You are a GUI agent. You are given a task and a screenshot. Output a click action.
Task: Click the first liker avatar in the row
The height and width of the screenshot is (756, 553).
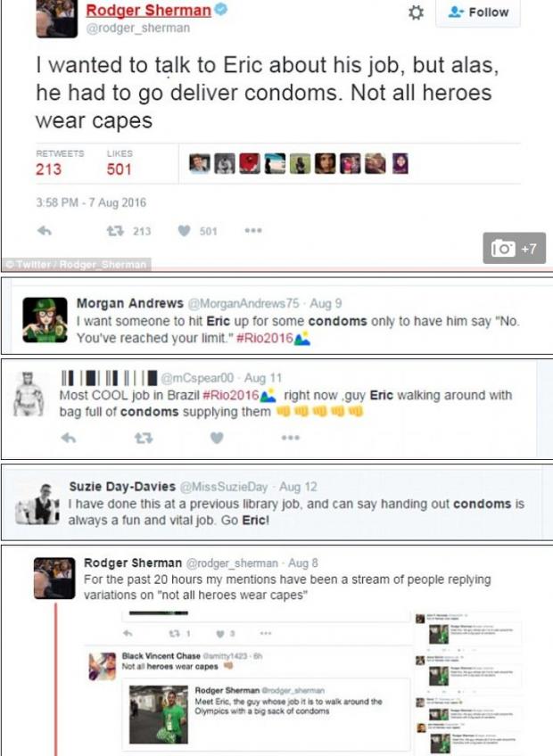(x=199, y=163)
